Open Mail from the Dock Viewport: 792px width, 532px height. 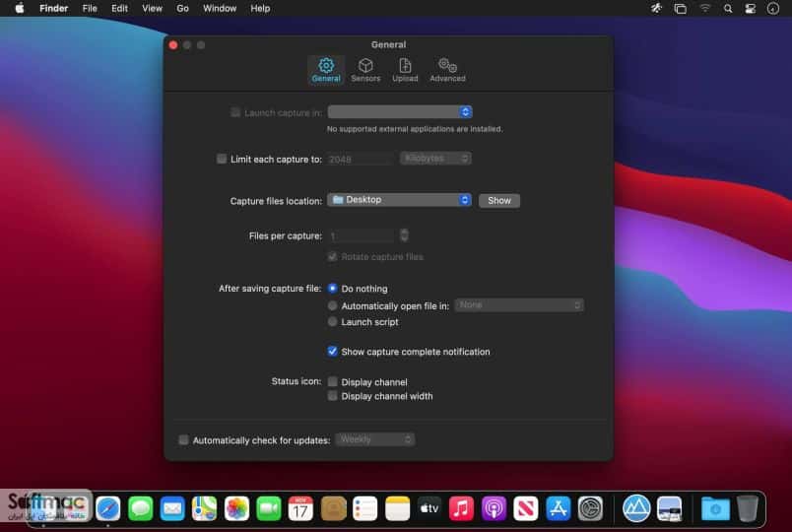[x=172, y=508]
